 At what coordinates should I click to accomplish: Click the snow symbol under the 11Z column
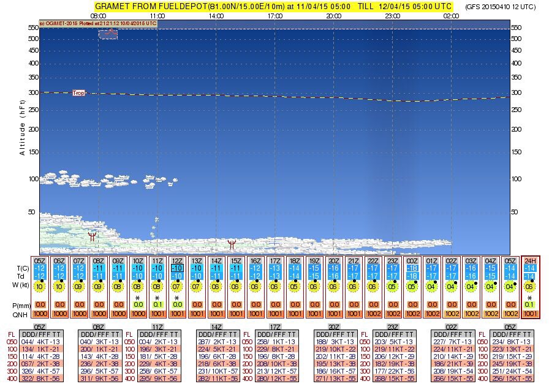(x=157, y=298)
